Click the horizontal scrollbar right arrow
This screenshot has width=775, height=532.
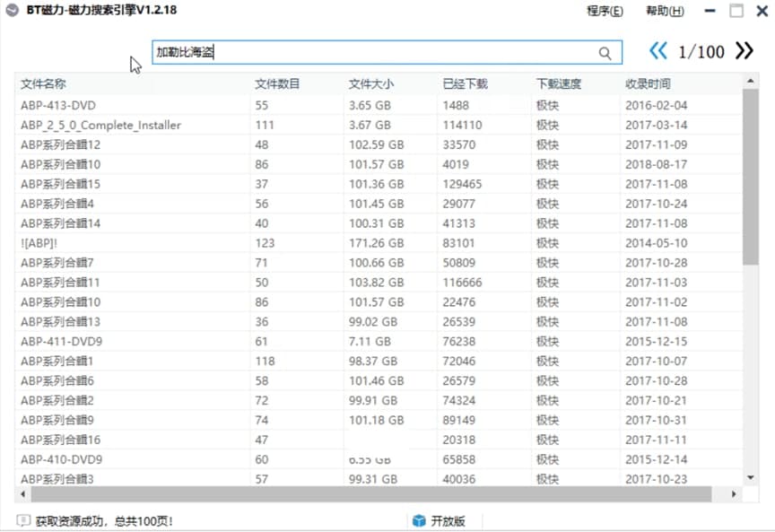pos(734,494)
